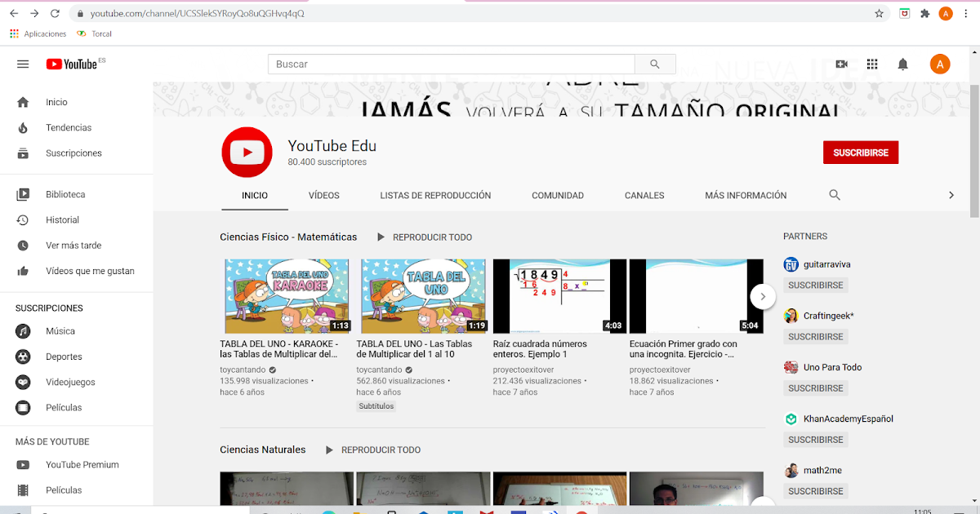Open the create video (camera) icon
The height and width of the screenshot is (514, 980).
(841, 64)
